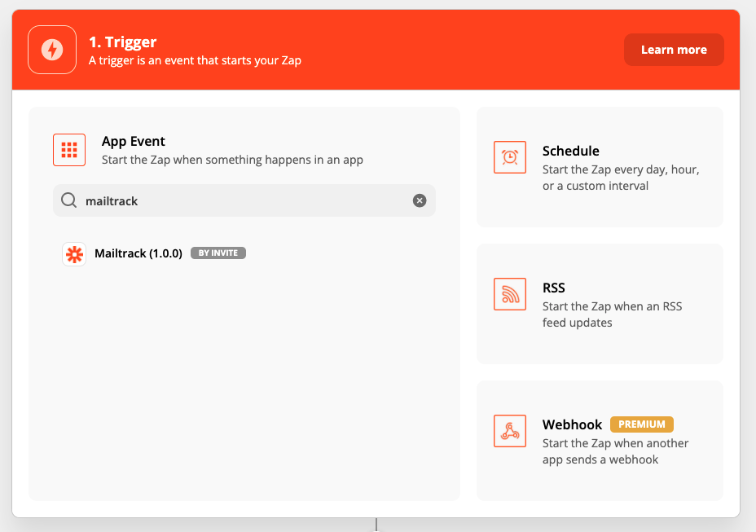Clear the search with the X icon
The width and height of the screenshot is (756, 532).
pyautogui.click(x=420, y=200)
